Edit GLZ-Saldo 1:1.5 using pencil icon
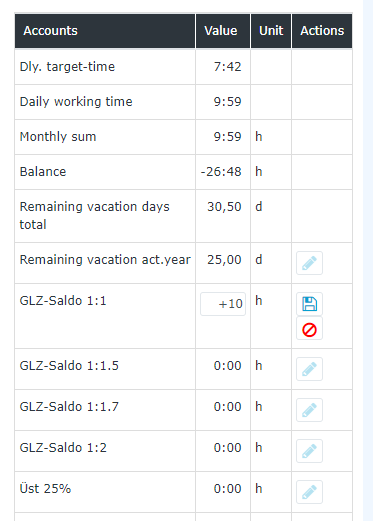373x521 pixels. [309, 369]
